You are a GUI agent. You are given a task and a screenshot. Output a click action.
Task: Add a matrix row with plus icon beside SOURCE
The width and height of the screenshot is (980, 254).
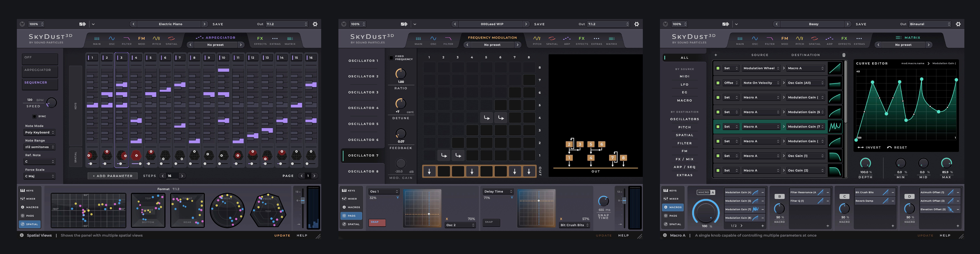point(716,55)
